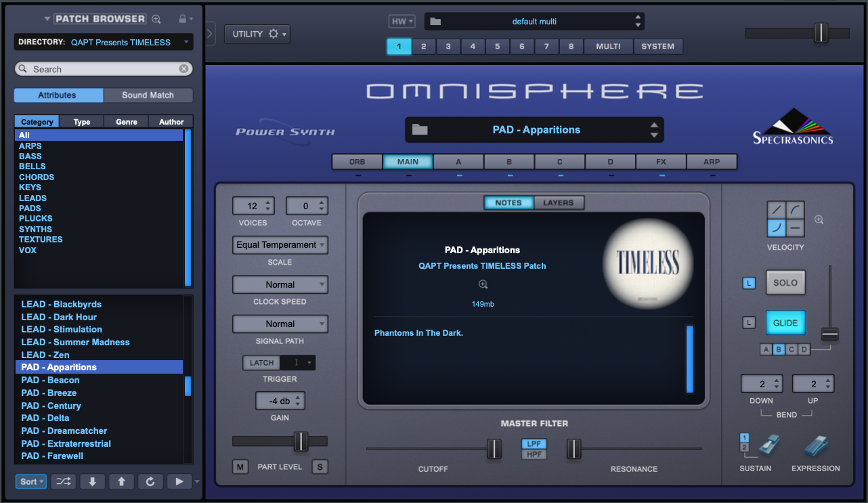Go to the next patch with the down arrow
The height and width of the screenshot is (503, 868).
pos(92,481)
